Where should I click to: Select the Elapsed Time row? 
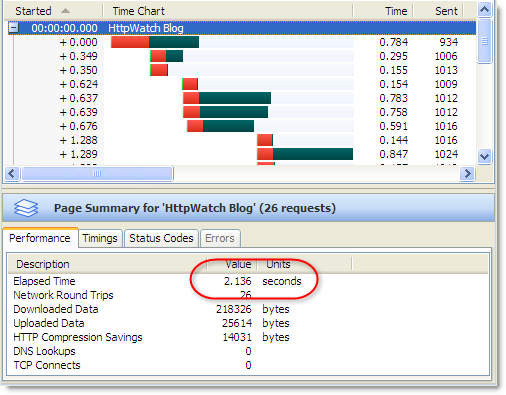click(248, 281)
